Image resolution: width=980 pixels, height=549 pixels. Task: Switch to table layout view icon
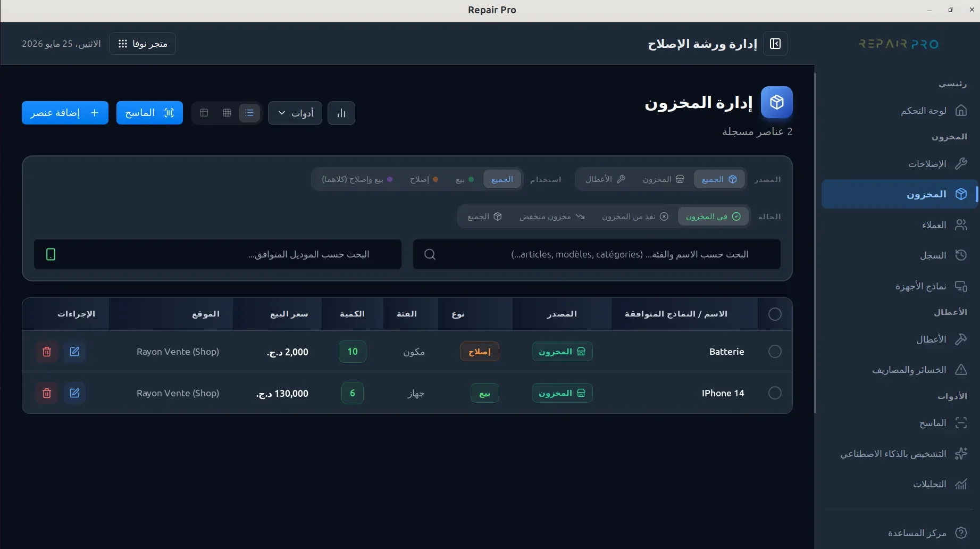(x=204, y=113)
